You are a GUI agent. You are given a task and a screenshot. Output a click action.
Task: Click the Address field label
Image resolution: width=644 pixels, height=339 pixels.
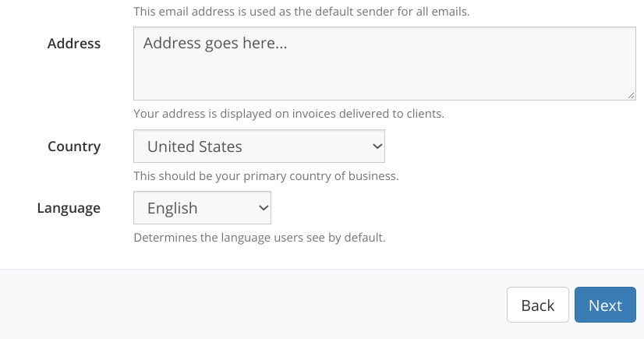click(x=74, y=44)
